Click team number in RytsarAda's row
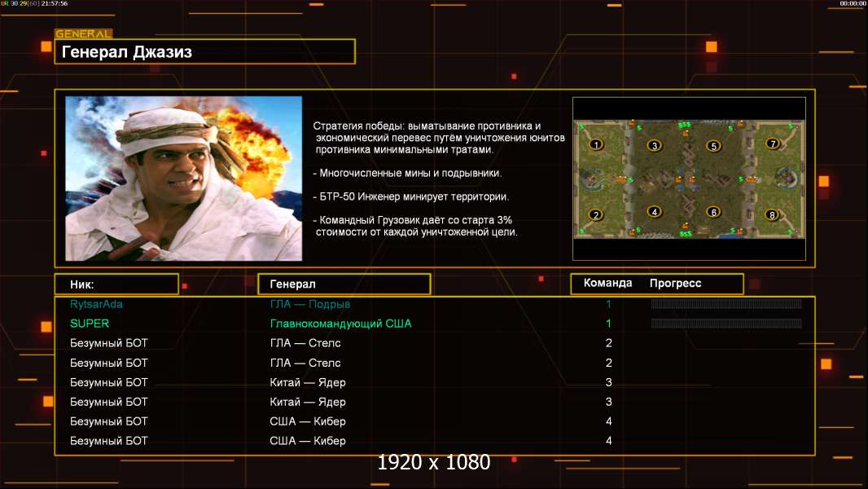Screen dimensions: 868x489 [608, 304]
